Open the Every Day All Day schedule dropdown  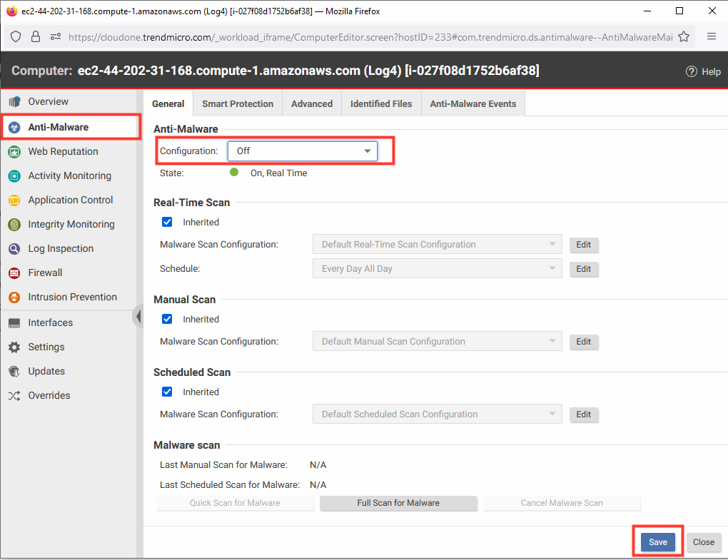(437, 269)
